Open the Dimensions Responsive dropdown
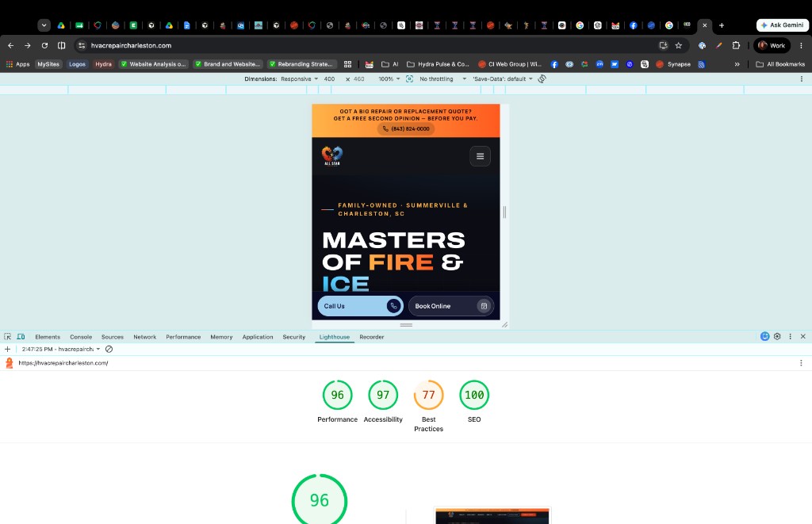 (299, 78)
